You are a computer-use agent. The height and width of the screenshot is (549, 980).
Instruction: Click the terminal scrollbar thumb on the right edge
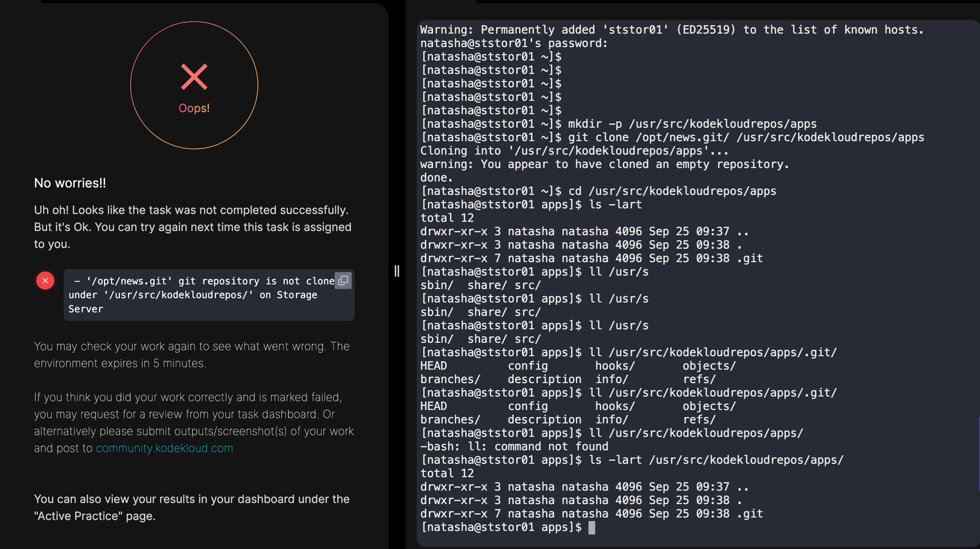tap(978, 454)
